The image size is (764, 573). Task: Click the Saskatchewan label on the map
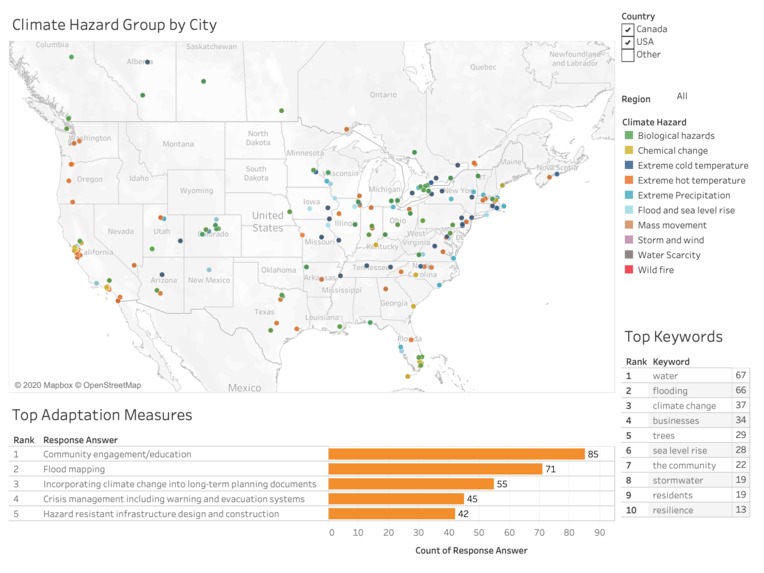pos(211,46)
